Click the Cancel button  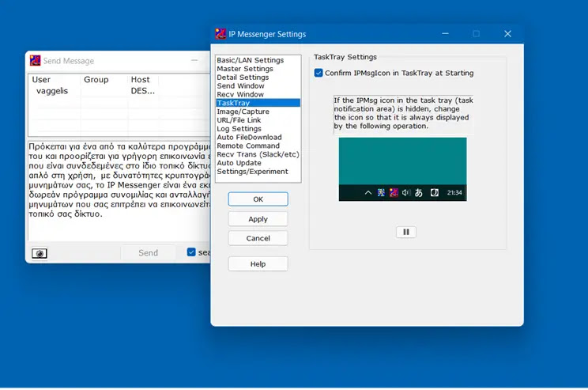click(258, 238)
